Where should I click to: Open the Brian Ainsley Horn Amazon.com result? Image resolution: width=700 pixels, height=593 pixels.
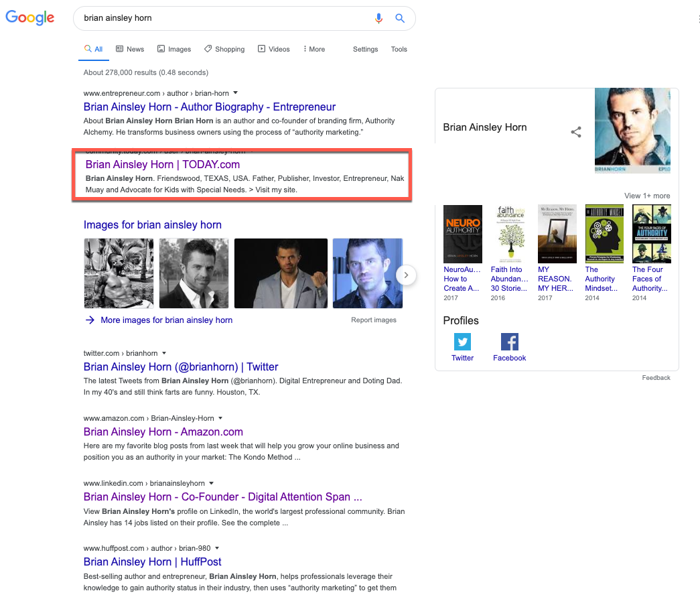tap(163, 432)
